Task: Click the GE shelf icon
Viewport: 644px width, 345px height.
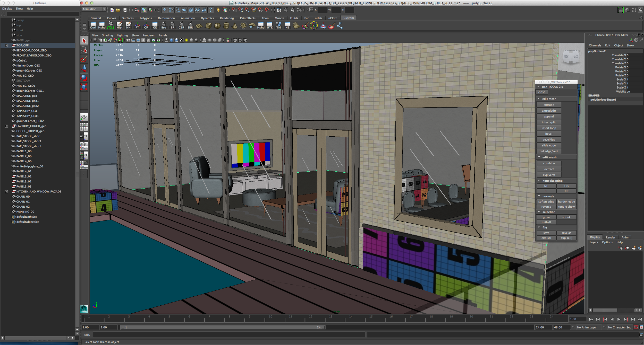Action: click(x=155, y=25)
